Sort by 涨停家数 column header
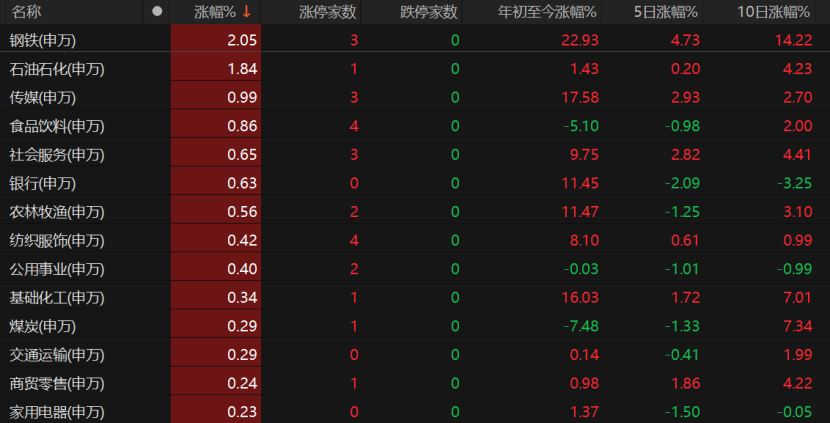The image size is (830, 423). click(x=328, y=12)
